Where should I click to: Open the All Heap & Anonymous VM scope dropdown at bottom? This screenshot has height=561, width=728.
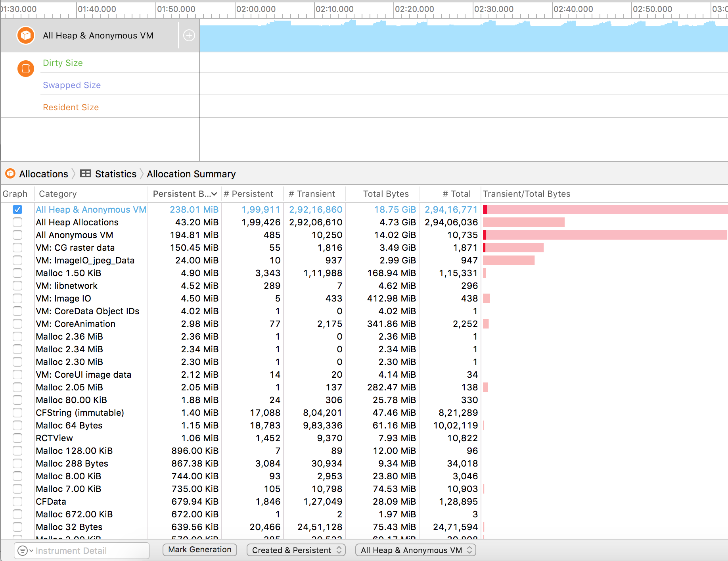(415, 550)
